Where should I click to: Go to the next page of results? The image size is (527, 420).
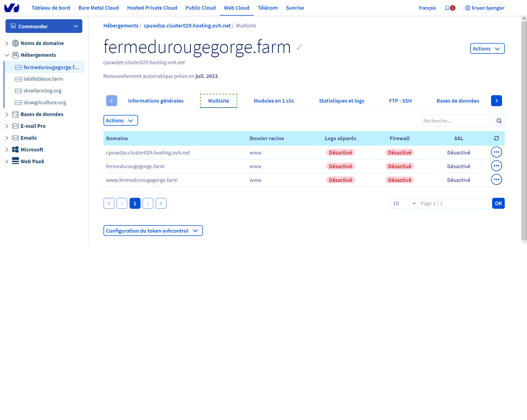[148, 203]
